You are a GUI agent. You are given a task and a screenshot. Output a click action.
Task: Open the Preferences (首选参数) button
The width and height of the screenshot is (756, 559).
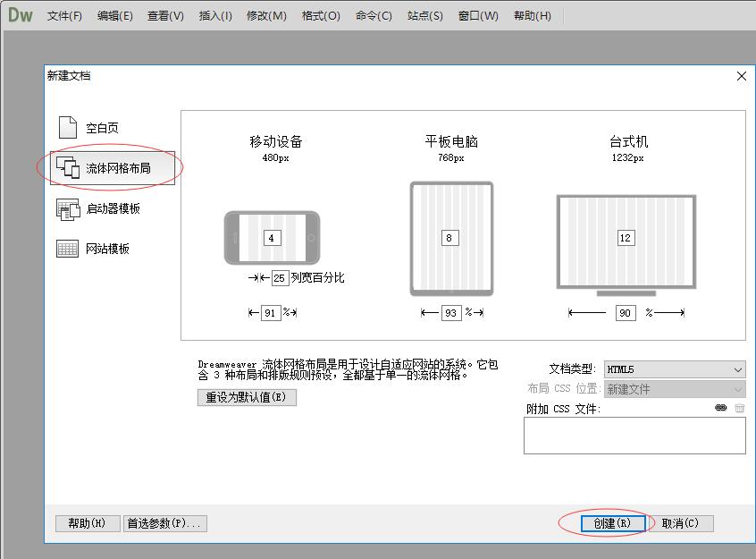click(164, 523)
